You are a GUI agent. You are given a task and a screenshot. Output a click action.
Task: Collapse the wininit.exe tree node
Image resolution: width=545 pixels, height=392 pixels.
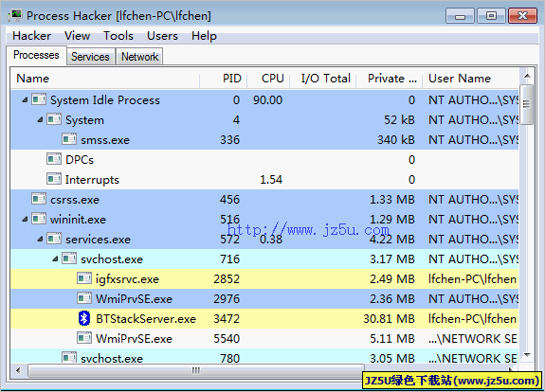25,220
